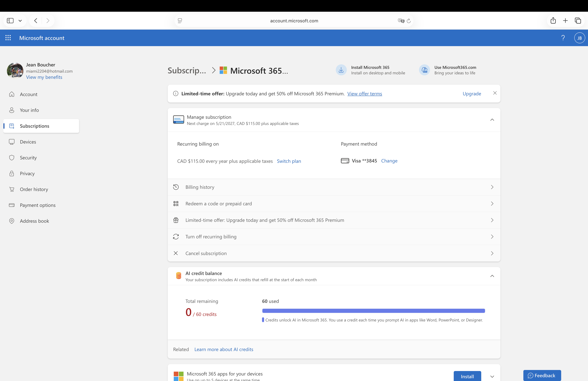The image size is (588, 381).
Task: Open the View my benefits link
Action: click(x=44, y=77)
